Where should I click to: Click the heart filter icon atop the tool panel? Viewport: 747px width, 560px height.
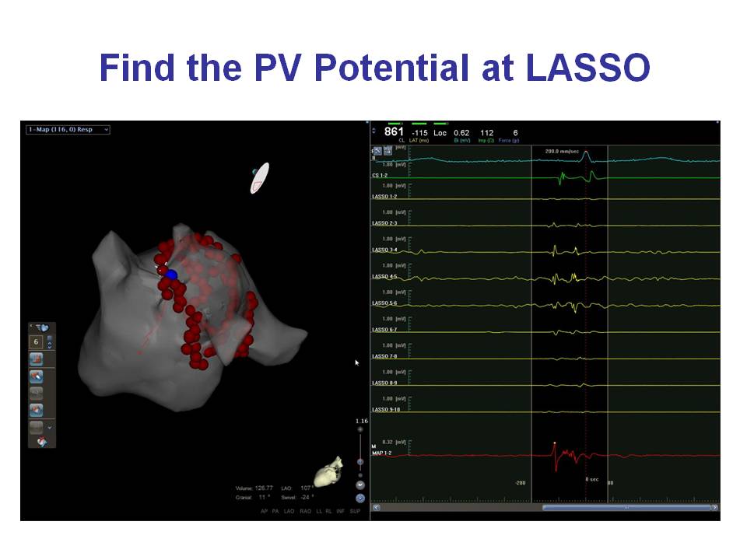42,327
